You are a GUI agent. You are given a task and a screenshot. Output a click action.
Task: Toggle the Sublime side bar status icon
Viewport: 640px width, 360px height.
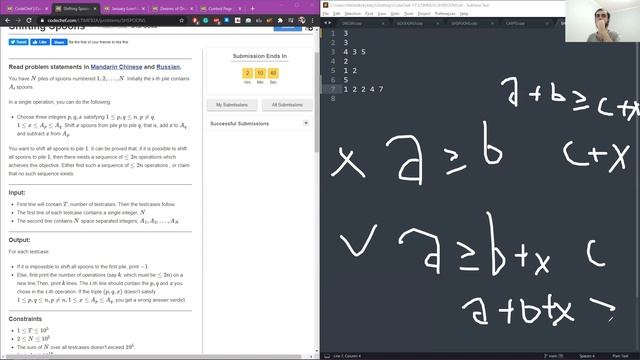point(327,356)
